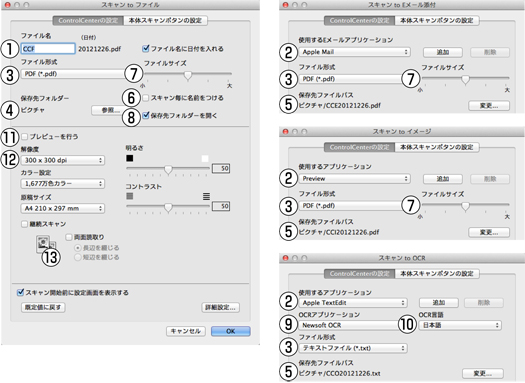
Task: Click 変更... button in Scan to OCR window
Action: (x=483, y=373)
